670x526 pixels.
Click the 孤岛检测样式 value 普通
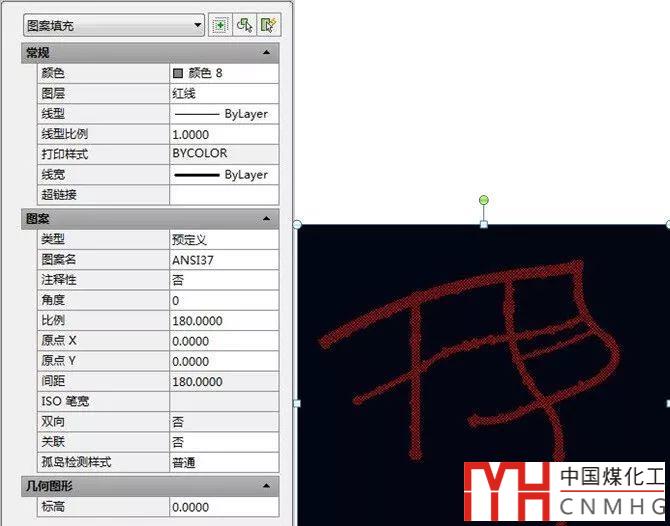(224, 462)
